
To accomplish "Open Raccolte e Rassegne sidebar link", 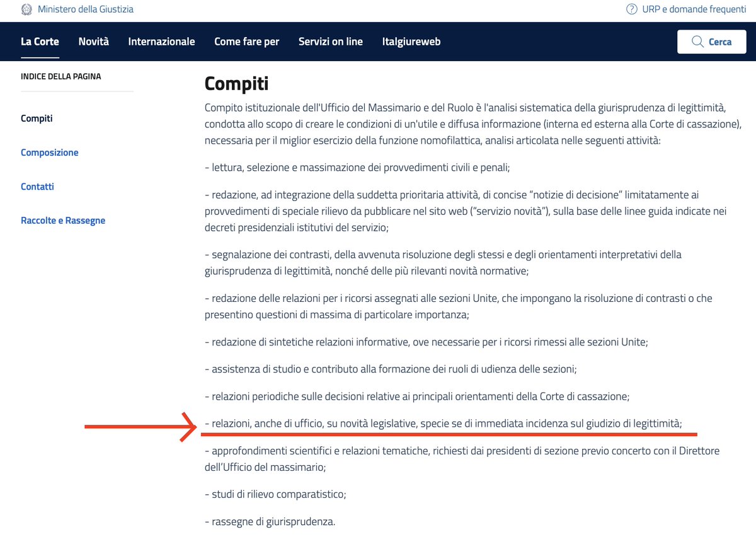I will pos(63,221).
